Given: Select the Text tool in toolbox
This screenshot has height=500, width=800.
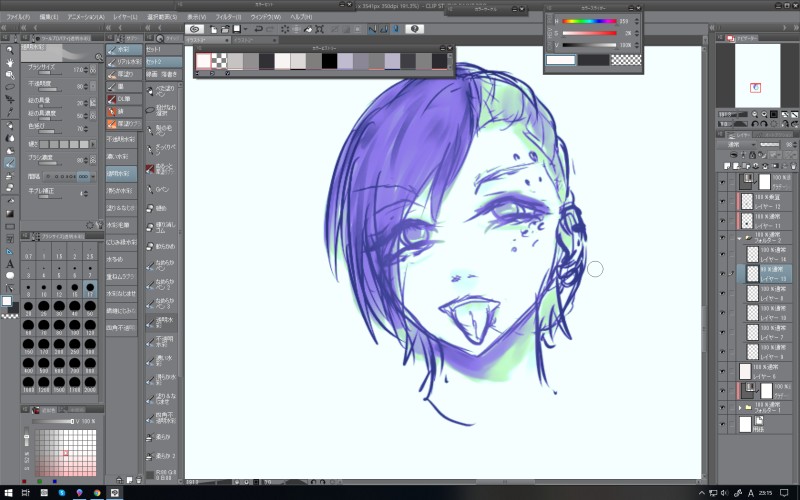Looking at the screenshot, I should [x=10, y=264].
